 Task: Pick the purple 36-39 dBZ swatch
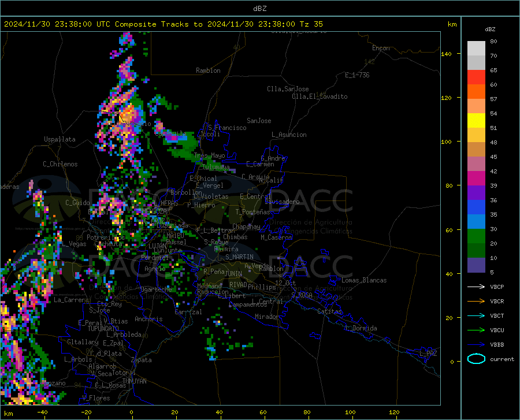pos(476,192)
